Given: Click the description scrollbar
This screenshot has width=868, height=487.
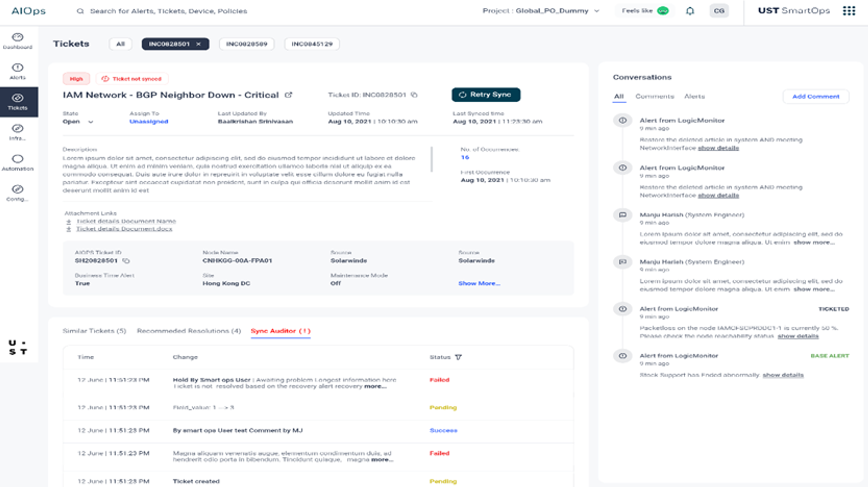Looking at the screenshot, I should (x=431, y=159).
